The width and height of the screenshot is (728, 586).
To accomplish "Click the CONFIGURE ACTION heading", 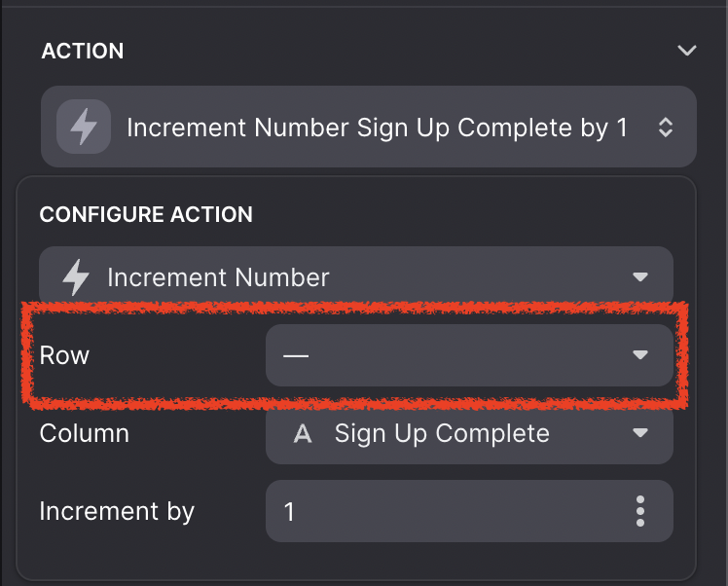I will pyautogui.click(x=146, y=214).
